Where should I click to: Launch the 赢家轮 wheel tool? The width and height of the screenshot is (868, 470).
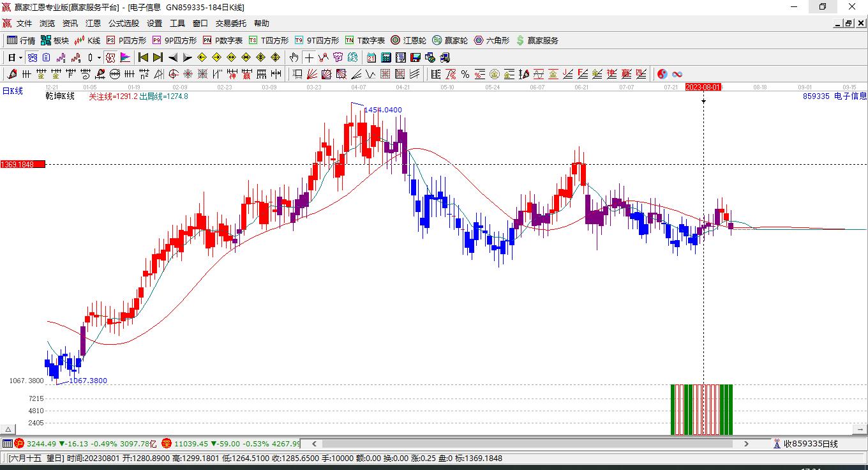[x=450, y=40]
